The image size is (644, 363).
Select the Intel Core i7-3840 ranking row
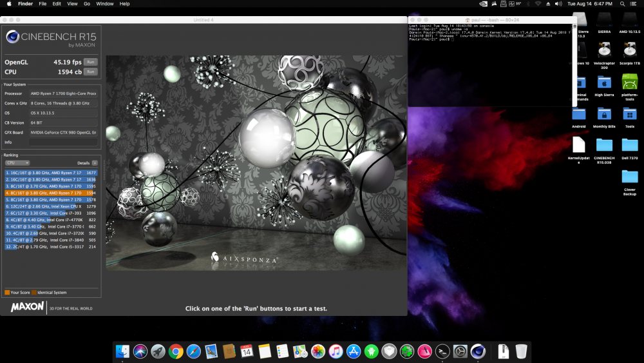pyautogui.click(x=51, y=240)
